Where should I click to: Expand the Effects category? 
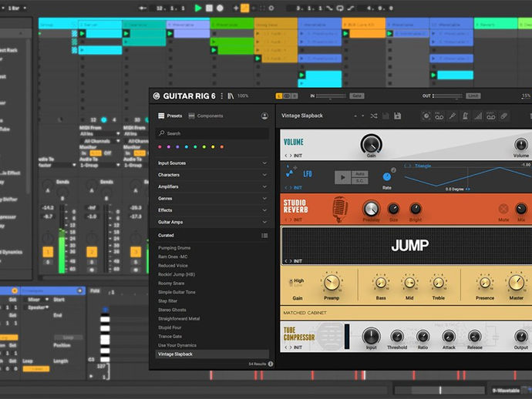coord(212,210)
